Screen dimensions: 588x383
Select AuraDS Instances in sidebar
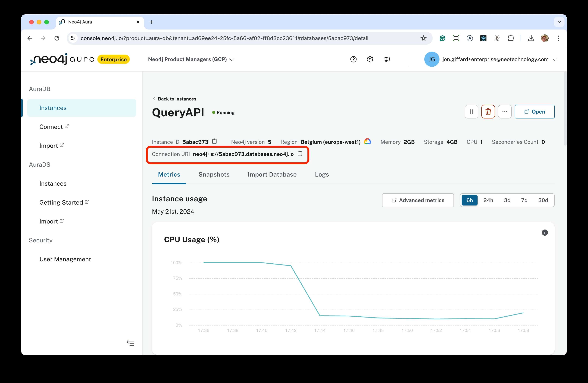click(x=53, y=184)
